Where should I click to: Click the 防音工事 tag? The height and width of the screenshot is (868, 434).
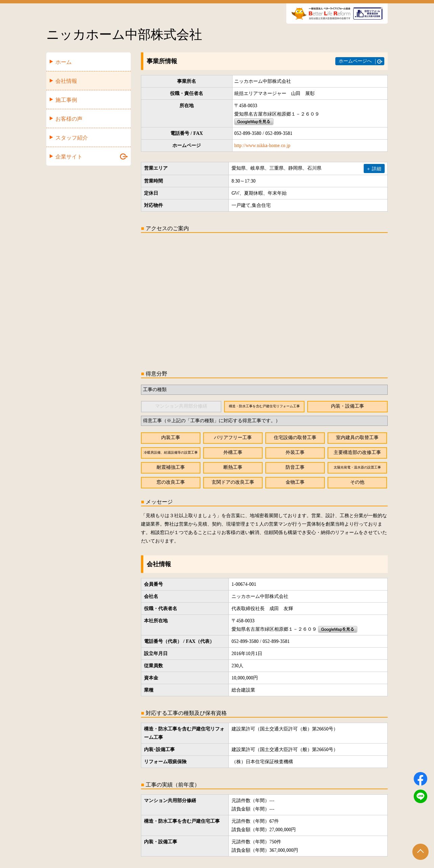click(x=295, y=467)
